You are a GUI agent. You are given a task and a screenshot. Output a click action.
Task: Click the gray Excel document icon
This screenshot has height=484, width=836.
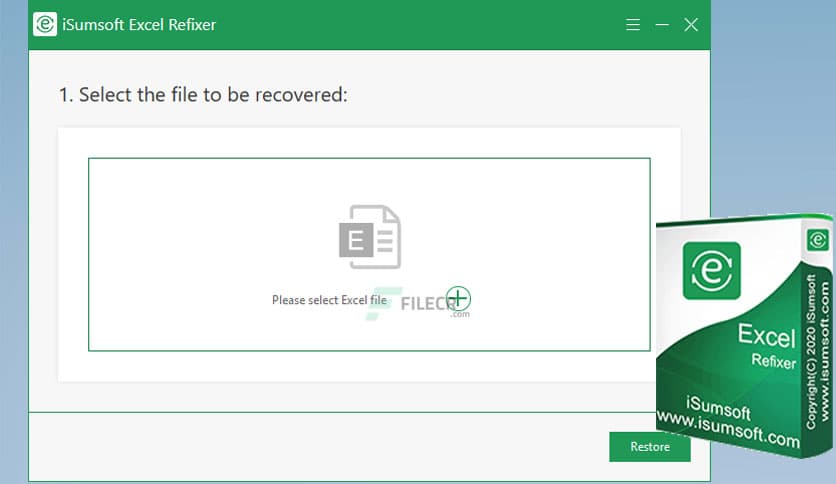tap(370, 237)
